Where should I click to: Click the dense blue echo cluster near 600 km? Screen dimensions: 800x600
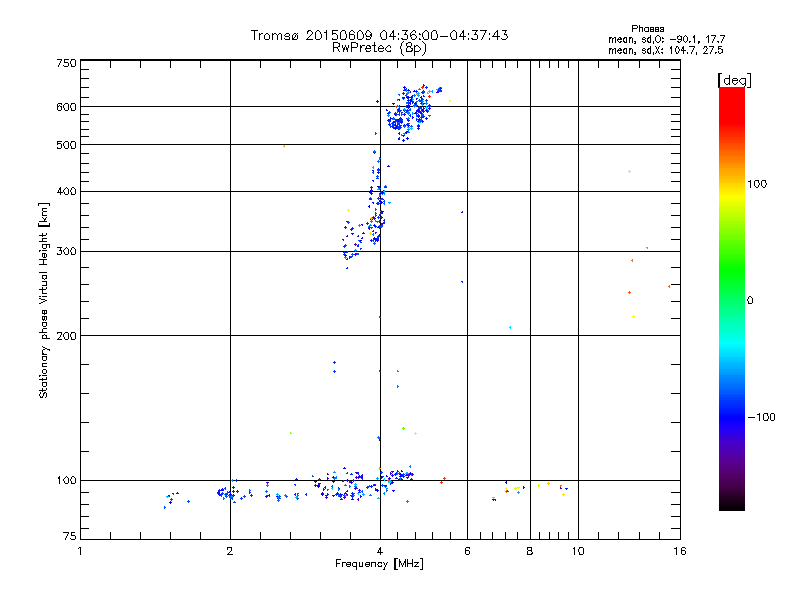(408, 112)
